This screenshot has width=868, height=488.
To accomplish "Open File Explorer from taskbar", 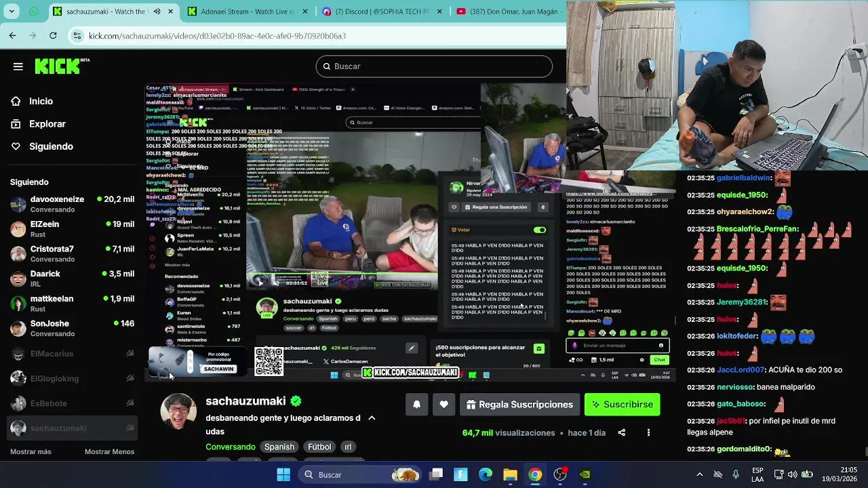I will (x=510, y=474).
